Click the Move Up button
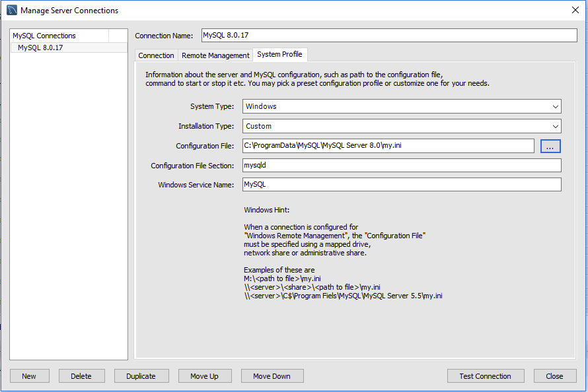 click(x=204, y=376)
